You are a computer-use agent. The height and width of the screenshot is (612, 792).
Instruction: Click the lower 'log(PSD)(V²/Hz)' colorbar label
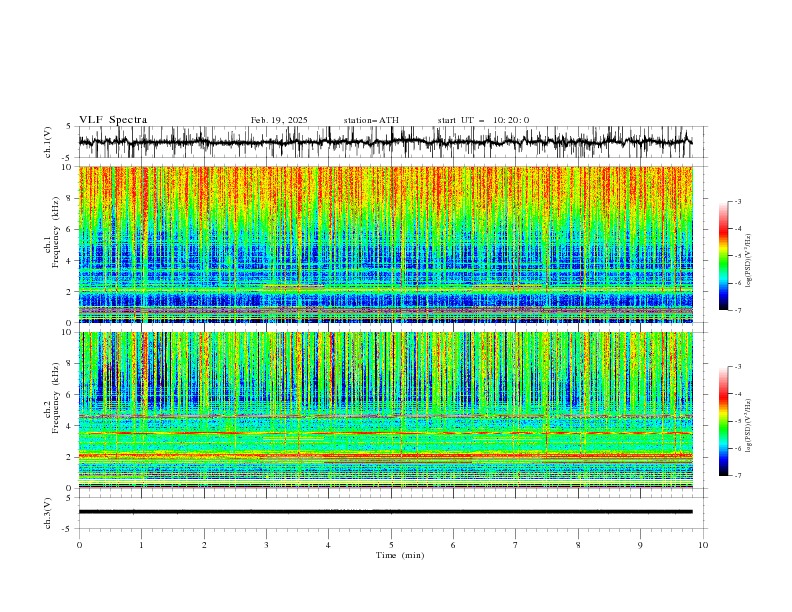[x=749, y=426]
